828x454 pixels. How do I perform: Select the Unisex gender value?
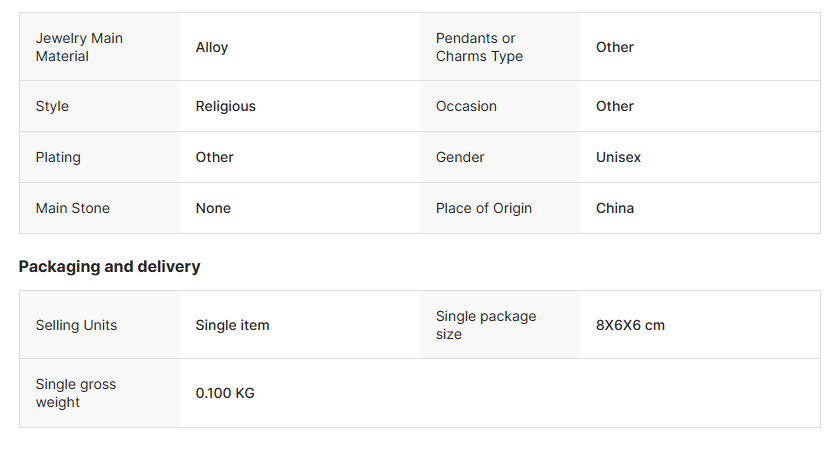[x=618, y=157]
